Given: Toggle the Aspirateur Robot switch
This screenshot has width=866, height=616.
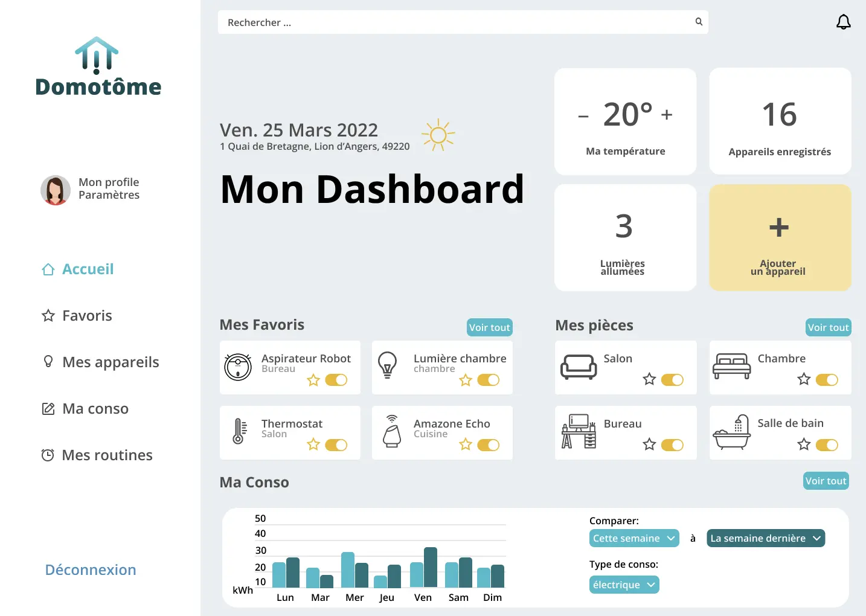Looking at the screenshot, I should click(x=336, y=380).
